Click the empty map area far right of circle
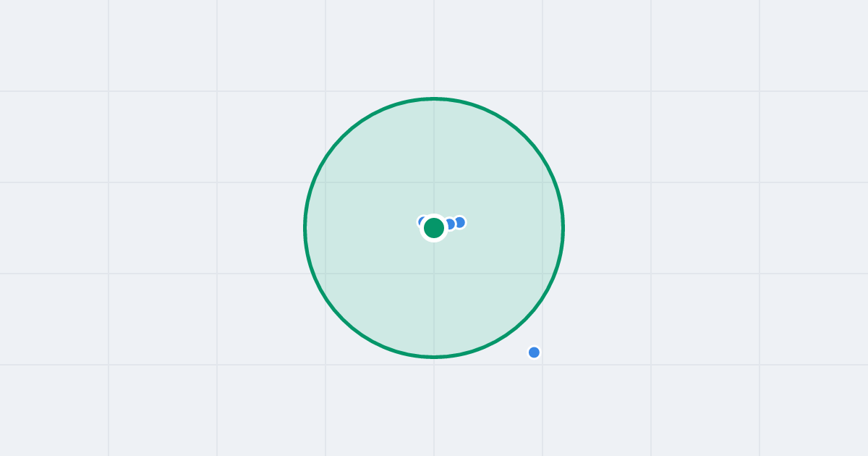The image size is (868, 456). 723,228
